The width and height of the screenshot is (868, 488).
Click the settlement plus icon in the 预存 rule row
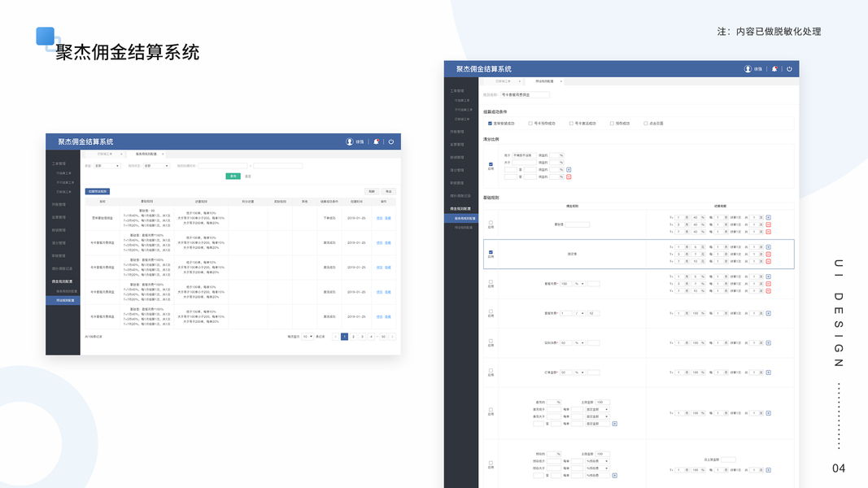pos(769,470)
